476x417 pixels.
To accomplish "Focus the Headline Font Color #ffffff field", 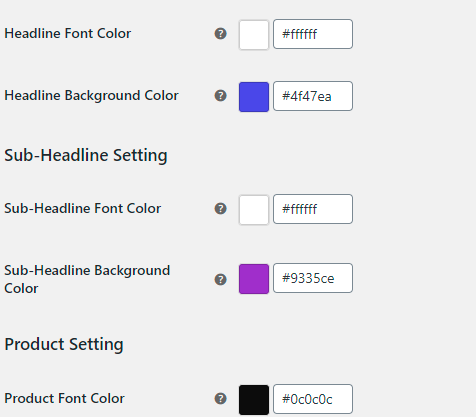I will coord(313,34).
